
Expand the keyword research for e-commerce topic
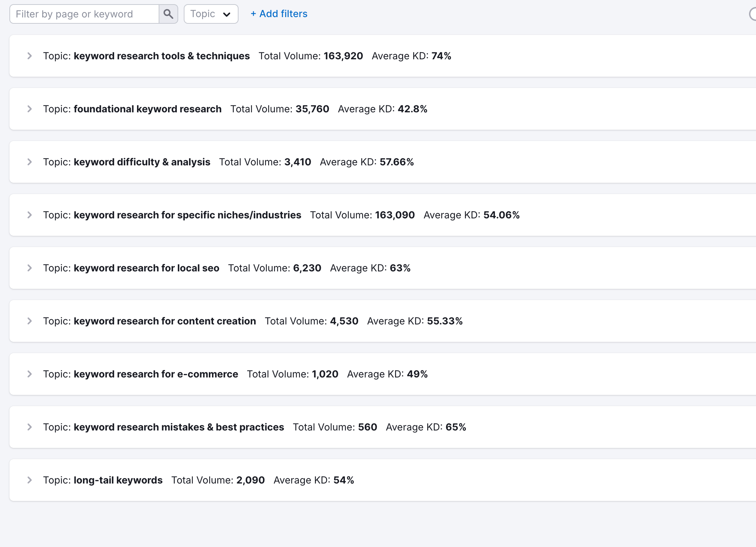(x=30, y=374)
